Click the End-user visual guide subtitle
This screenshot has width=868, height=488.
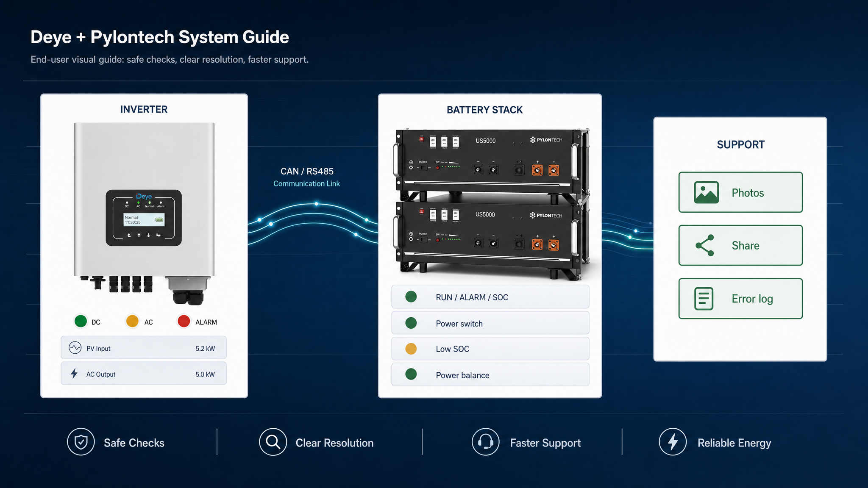(170, 59)
